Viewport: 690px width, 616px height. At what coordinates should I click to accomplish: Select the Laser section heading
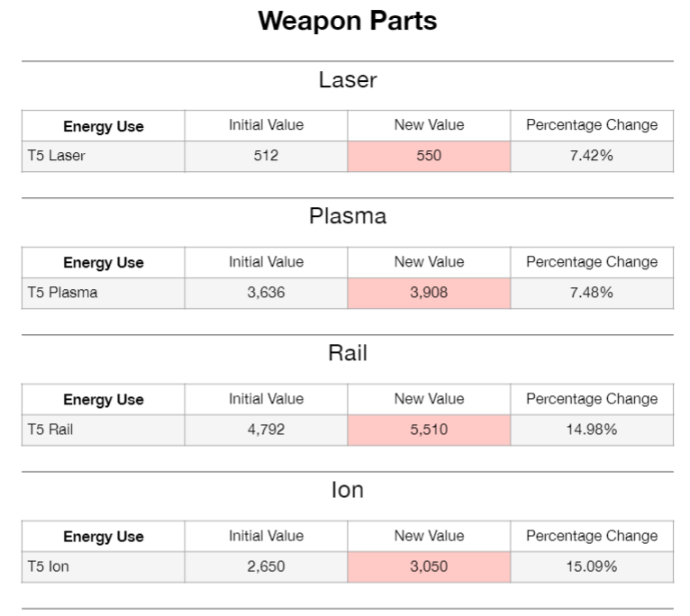pos(347,80)
